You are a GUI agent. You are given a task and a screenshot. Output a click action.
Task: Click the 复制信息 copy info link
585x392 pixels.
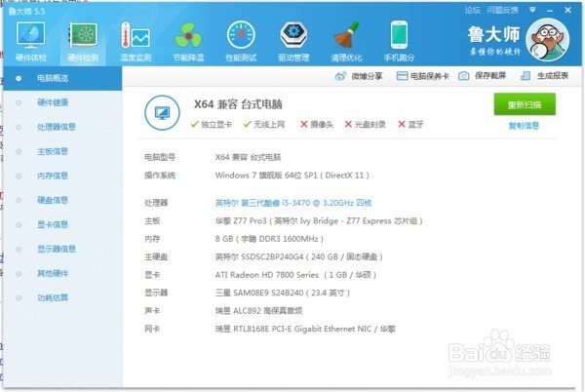tap(524, 126)
